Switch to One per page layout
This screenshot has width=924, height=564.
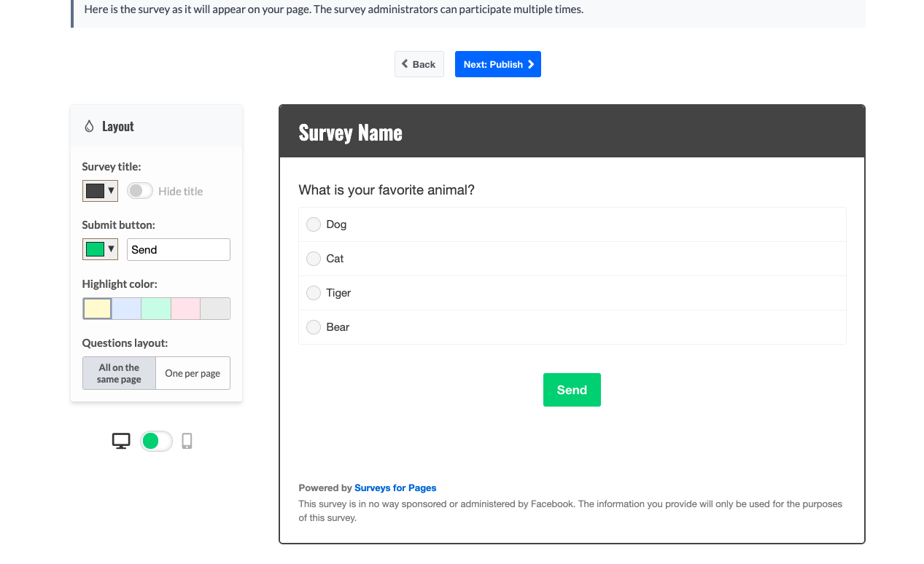point(193,373)
